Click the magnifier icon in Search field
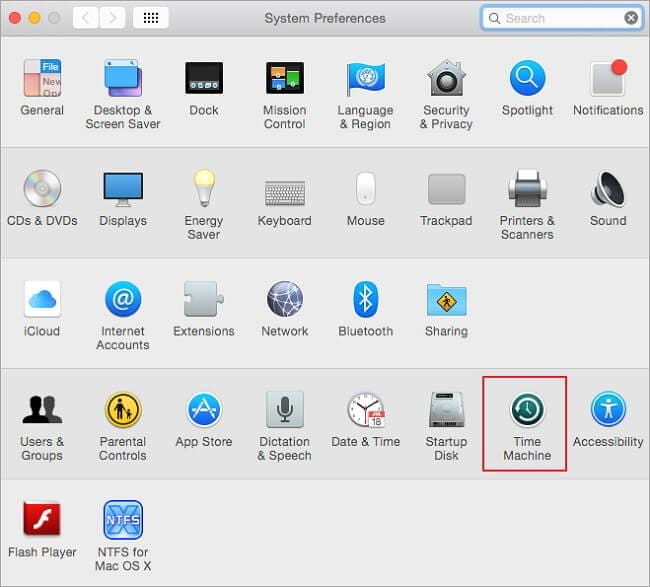The image size is (650, 587). coord(494,18)
